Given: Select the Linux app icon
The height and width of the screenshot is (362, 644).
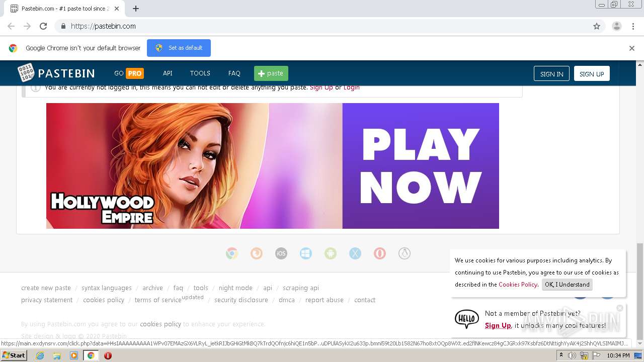Looking at the screenshot, I should pyautogui.click(x=405, y=253).
